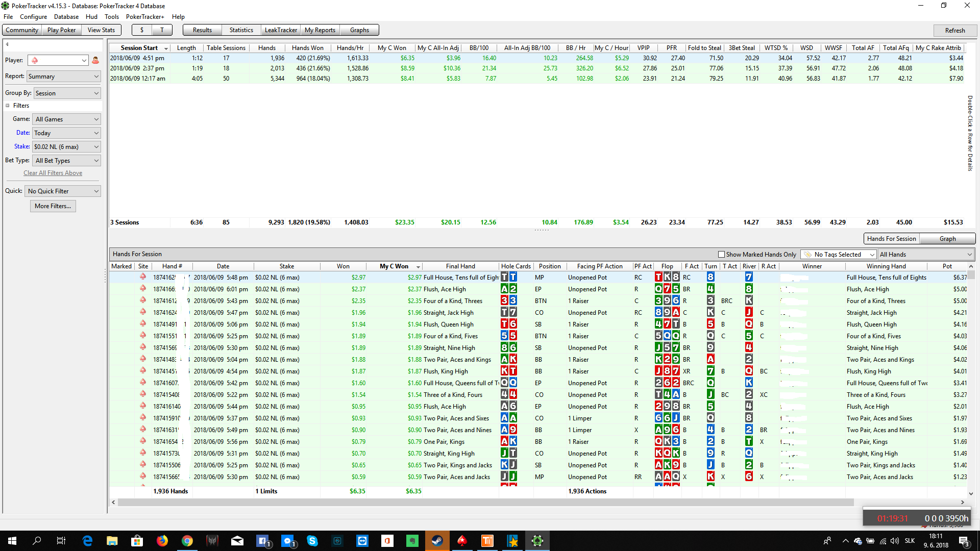The width and height of the screenshot is (980, 551).
Task: Open the Group By Session dropdown
Action: [67, 93]
